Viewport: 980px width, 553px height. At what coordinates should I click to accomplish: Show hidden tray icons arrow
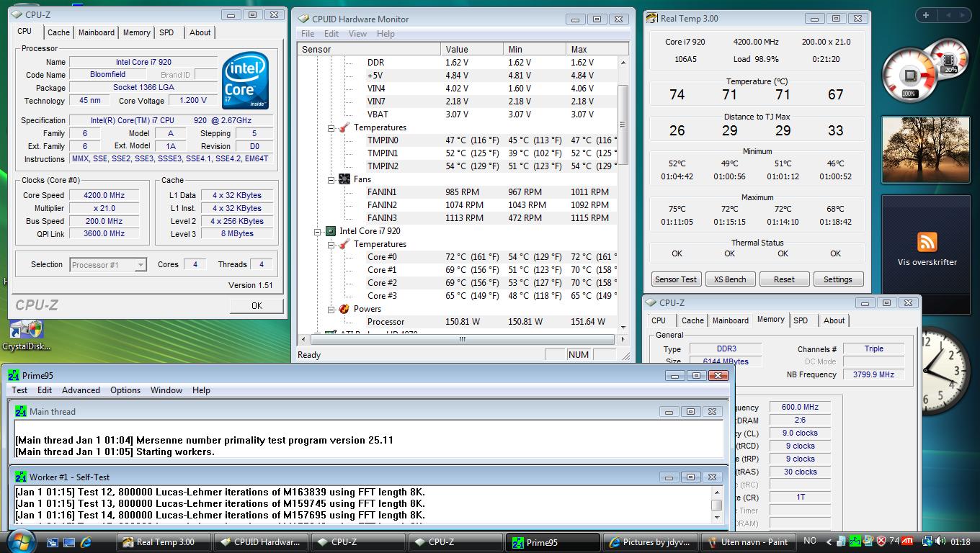(829, 542)
